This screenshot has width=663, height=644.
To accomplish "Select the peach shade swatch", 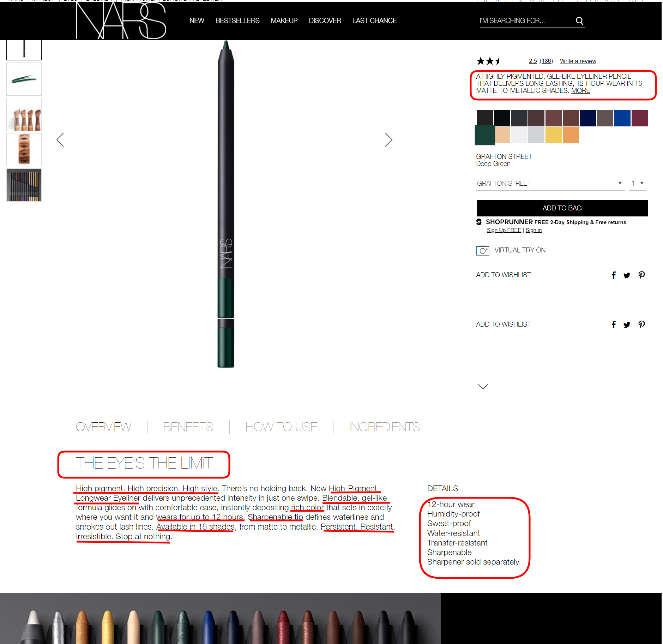I will [502, 135].
